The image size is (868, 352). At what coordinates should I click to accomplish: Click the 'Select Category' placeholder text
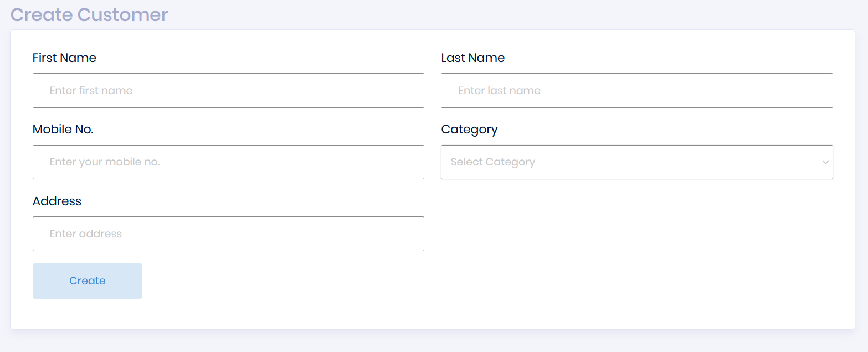tap(492, 162)
